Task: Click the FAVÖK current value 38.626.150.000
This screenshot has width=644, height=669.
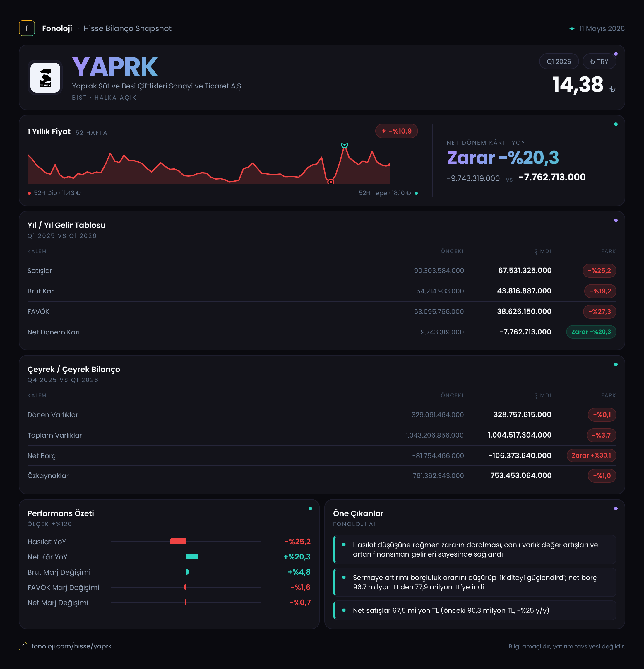Action: tap(524, 311)
